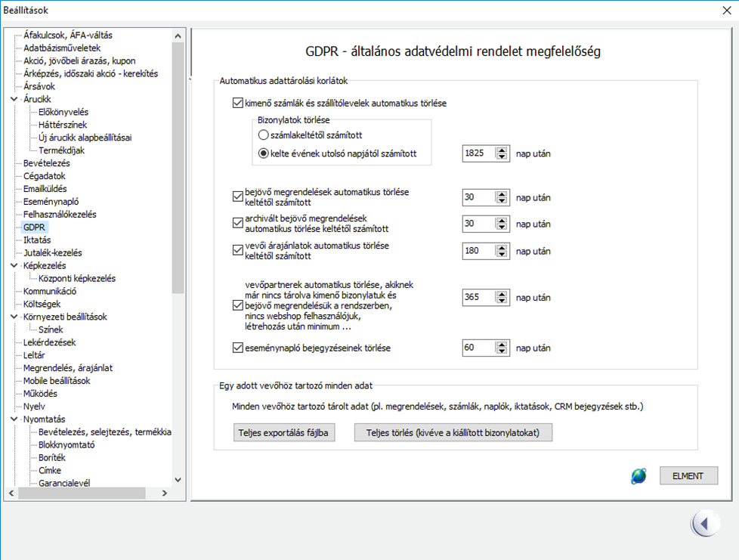
Task: Decrease the 1825 days spinner value
Action: 502,156
